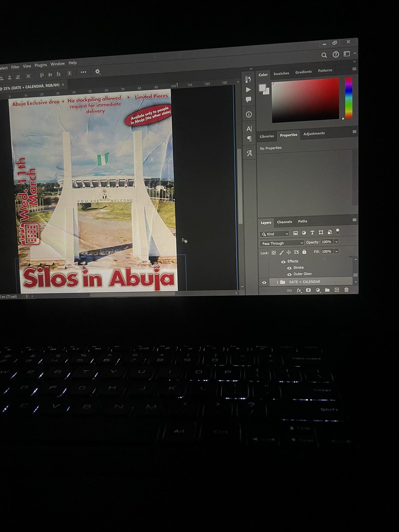Filter layers by shape layers icon
Image resolution: width=399 pixels, height=532 pixels.
click(321, 232)
